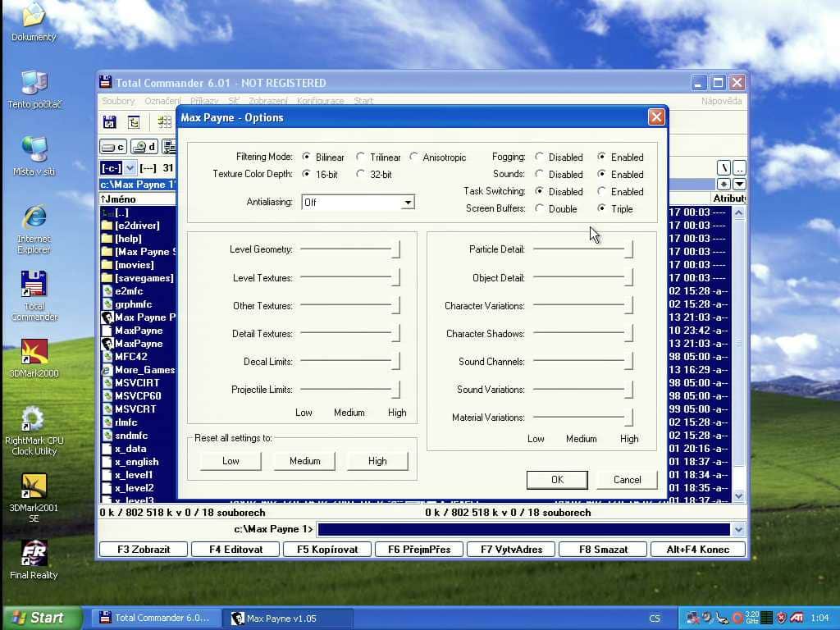Image resolution: width=840 pixels, height=630 pixels.
Task: Open the Antialiasing dropdown
Action: (x=409, y=203)
